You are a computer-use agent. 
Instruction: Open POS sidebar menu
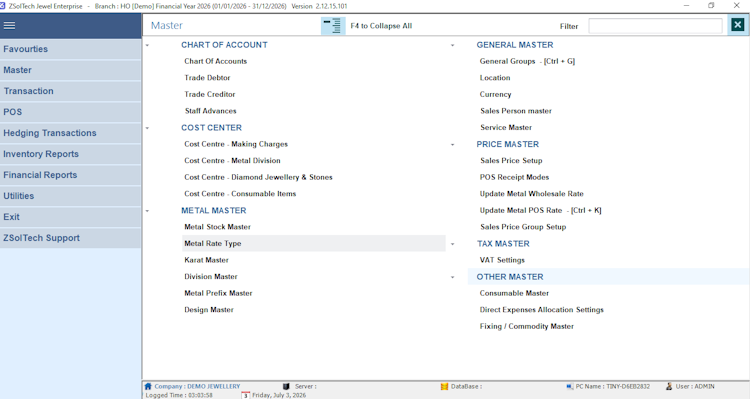coord(70,112)
